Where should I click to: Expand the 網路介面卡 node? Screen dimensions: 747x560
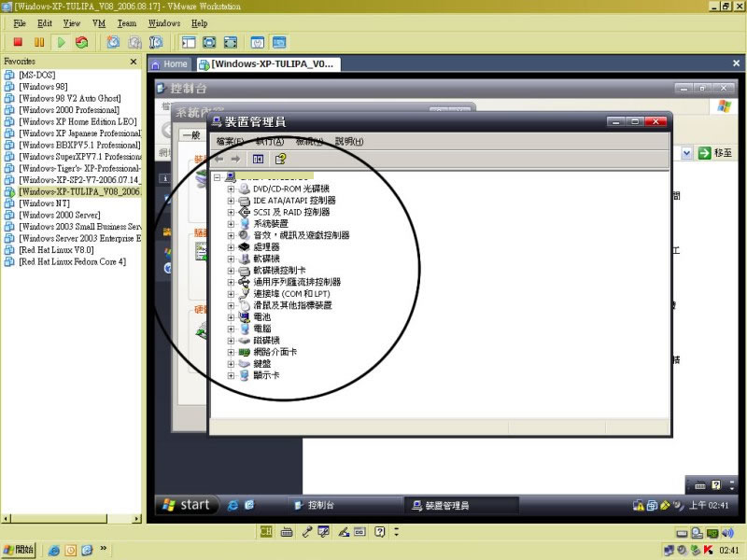pyautogui.click(x=231, y=353)
